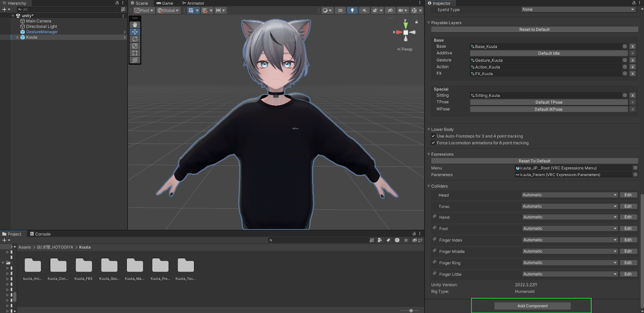Viewport: 644px width, 313px height.
Task: Open the Pivot dropdown
Action: 144,10
